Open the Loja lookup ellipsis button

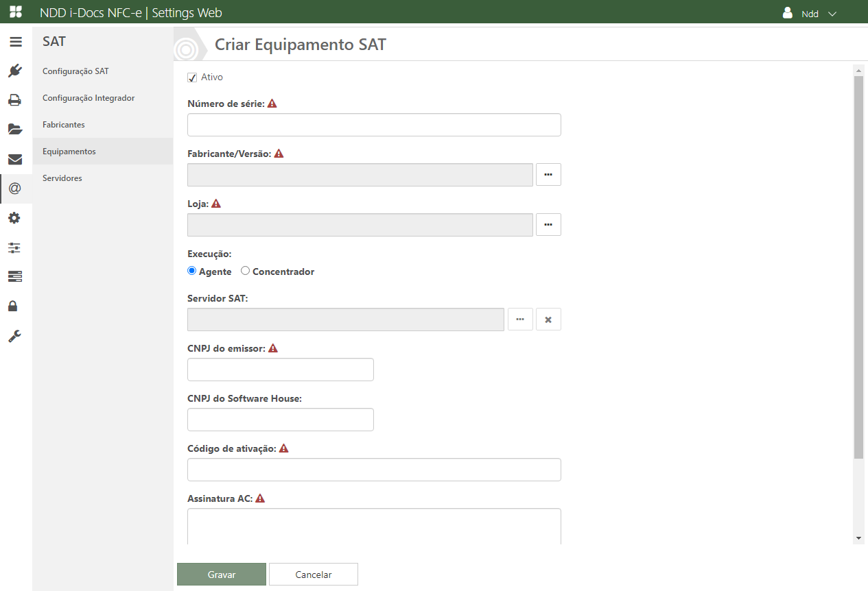pyautogui.click(x=548, y=225)
